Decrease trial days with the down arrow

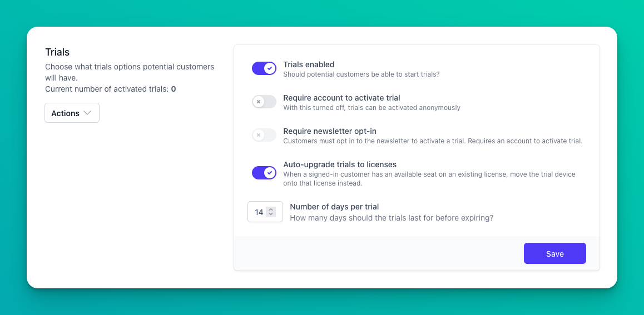(x=271, y=214)
